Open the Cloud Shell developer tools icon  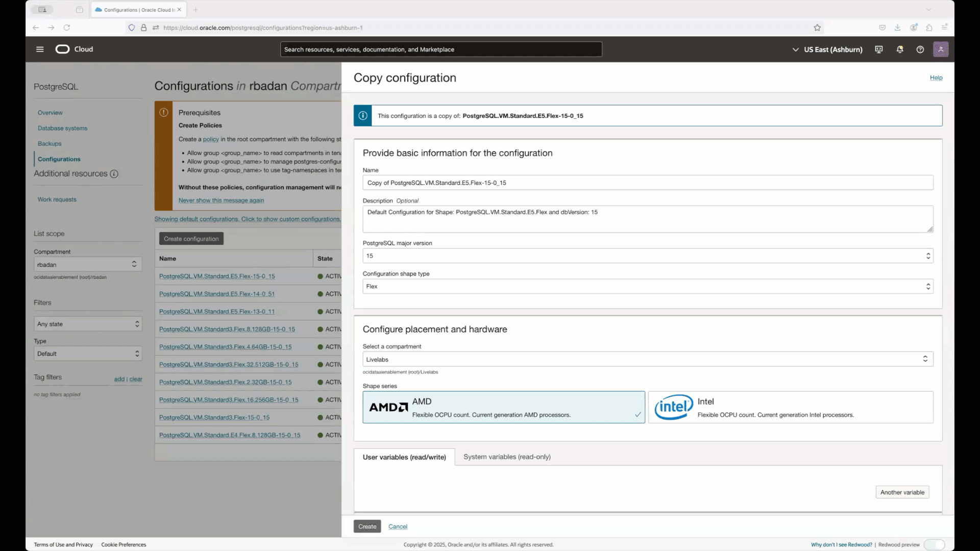(x=878, y=49)
